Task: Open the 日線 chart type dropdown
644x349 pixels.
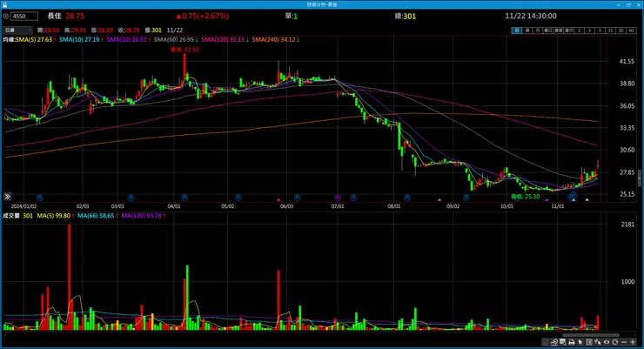Action: [17, 30]
